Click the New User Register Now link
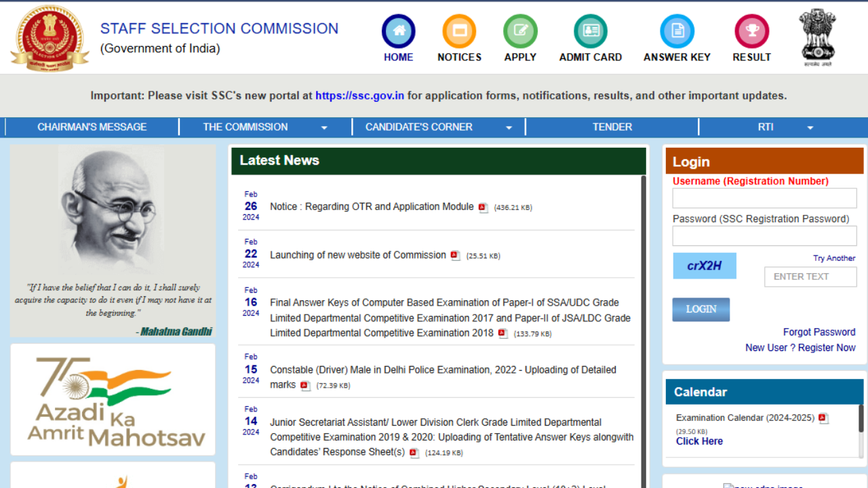This screenshot has width=868, height=488. (800, 348)
